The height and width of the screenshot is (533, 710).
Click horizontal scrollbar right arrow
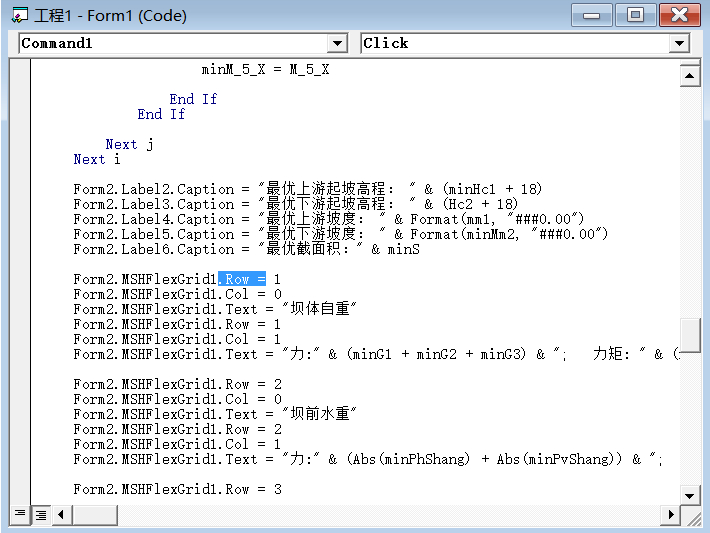click(x=671, y=515)
